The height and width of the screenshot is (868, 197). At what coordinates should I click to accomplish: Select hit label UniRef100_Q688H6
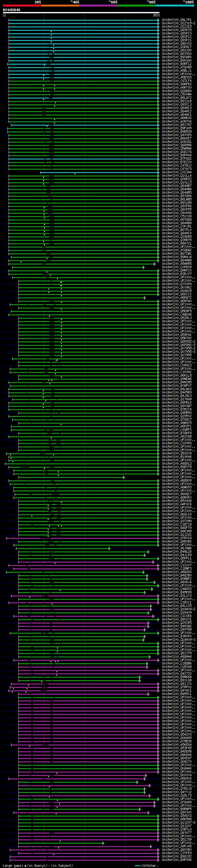point(177,145)
